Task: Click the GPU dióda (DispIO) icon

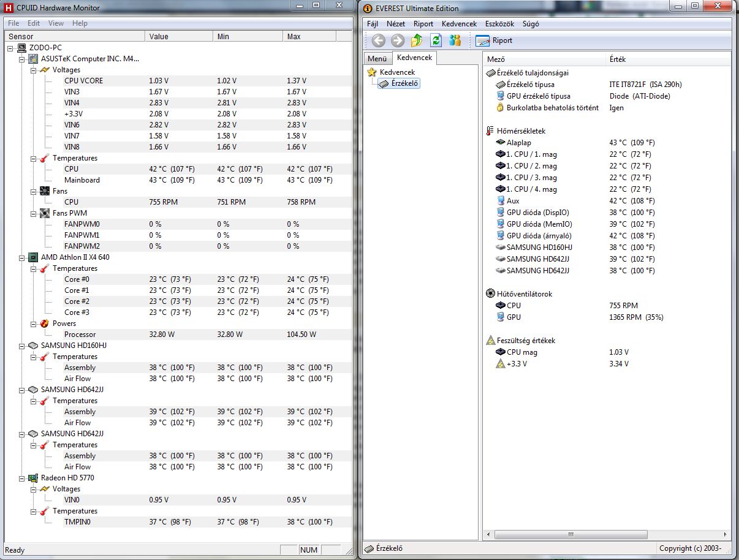Action: [x=500, y=213]
